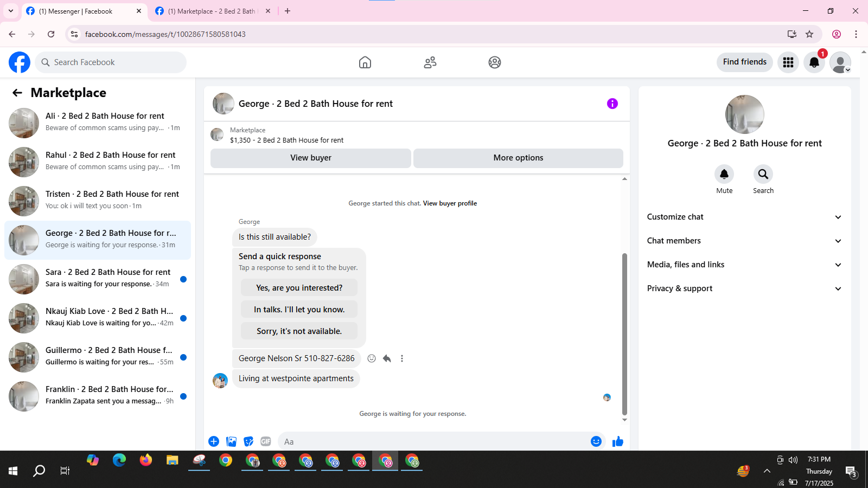Click George's large profile thumbnail in side panel
Screen dimensions: 868x488
745,114
